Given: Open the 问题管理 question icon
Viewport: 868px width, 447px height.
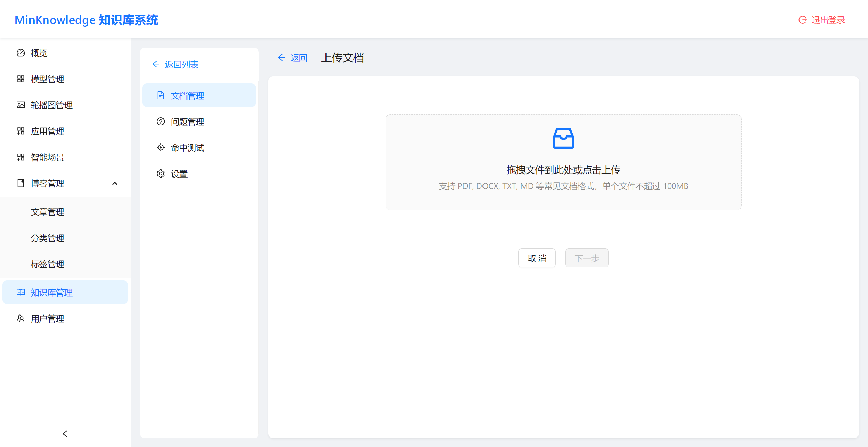Looking at the screenshot, I should (161, 121).
